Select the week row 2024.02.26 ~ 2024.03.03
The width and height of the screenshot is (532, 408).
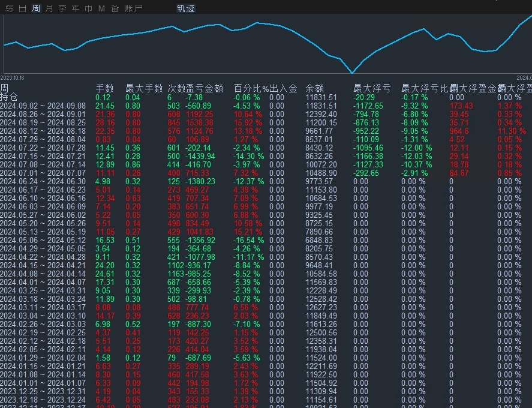(266, 324)
